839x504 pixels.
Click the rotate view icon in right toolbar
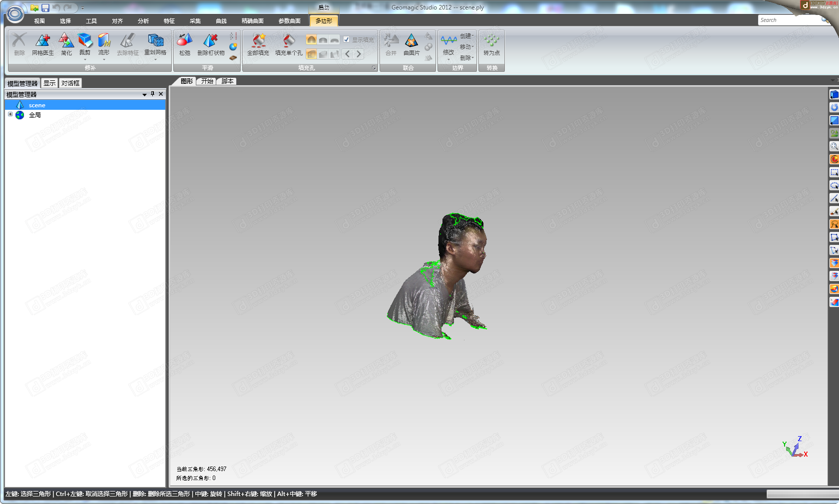(834, 107)
